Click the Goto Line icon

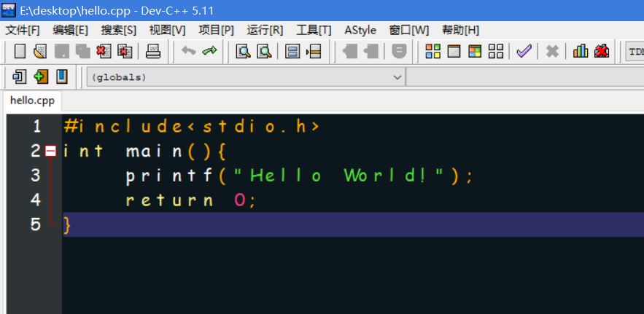tap(314, 52)
